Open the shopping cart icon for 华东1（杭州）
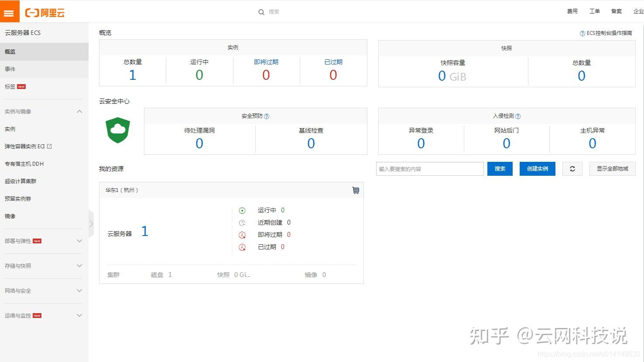Viewport: 644px width, 362px height. pos(356,190)
